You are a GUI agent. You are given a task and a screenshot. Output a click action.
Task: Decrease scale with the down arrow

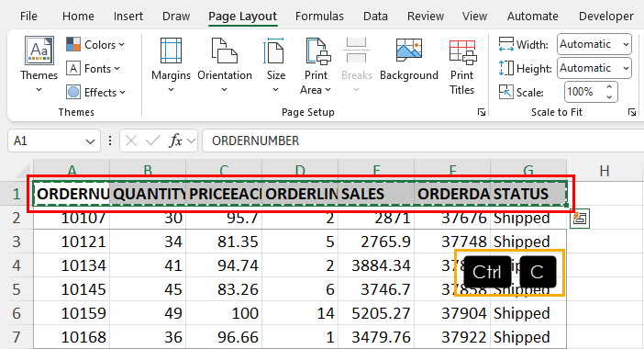[609, 97]
